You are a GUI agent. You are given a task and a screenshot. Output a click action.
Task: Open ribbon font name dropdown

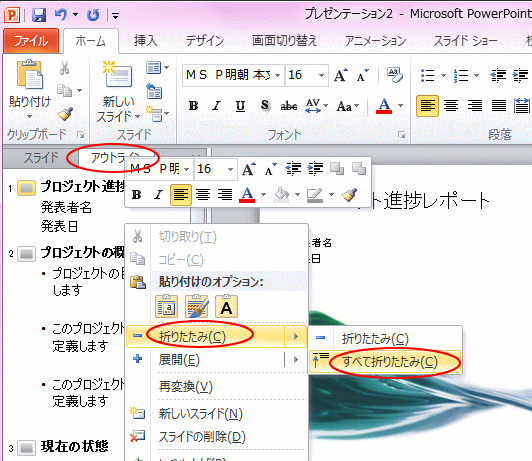click(x=278, y=75)
